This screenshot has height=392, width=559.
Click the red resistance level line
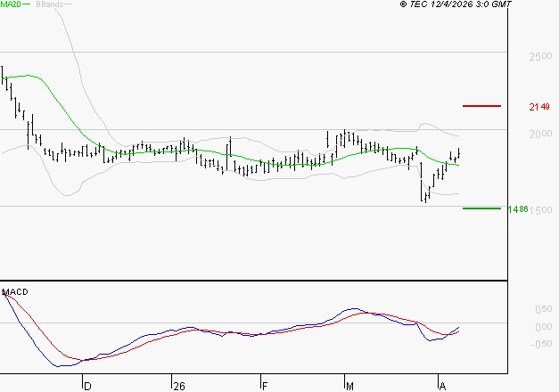pyautogui.click(x=481, y=106)
